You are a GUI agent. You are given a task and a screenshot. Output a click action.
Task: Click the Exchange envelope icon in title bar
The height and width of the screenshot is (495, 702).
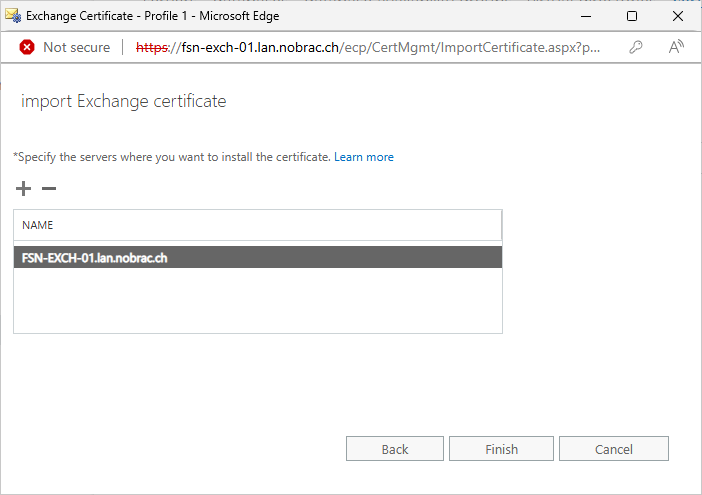pyautogui.click(x=13, y=16)
